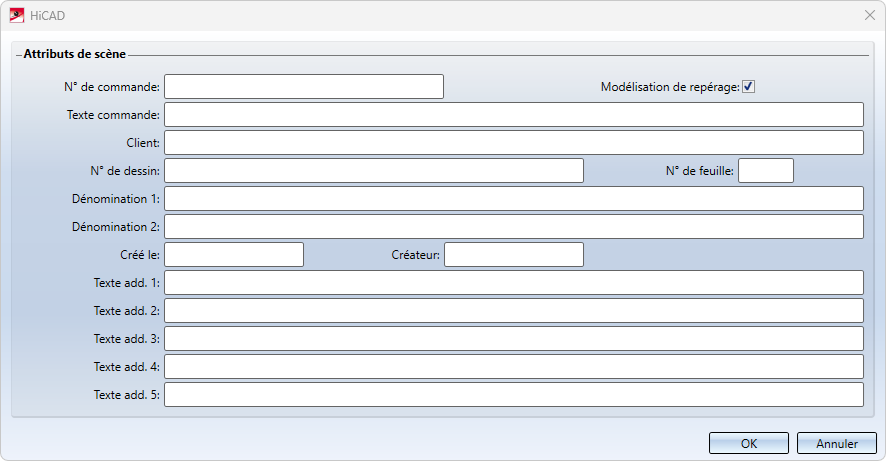The height and width of the screenshot is (461, 886).
Task: Confirm the dialog with the OK button
Action: tap(749, 443)
